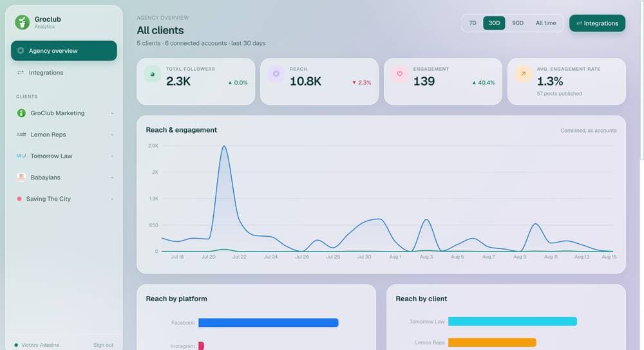The height and width of the screenshot is (350, 644).
Task: Click the Engagement 139 value
Action: click(424, 81)
